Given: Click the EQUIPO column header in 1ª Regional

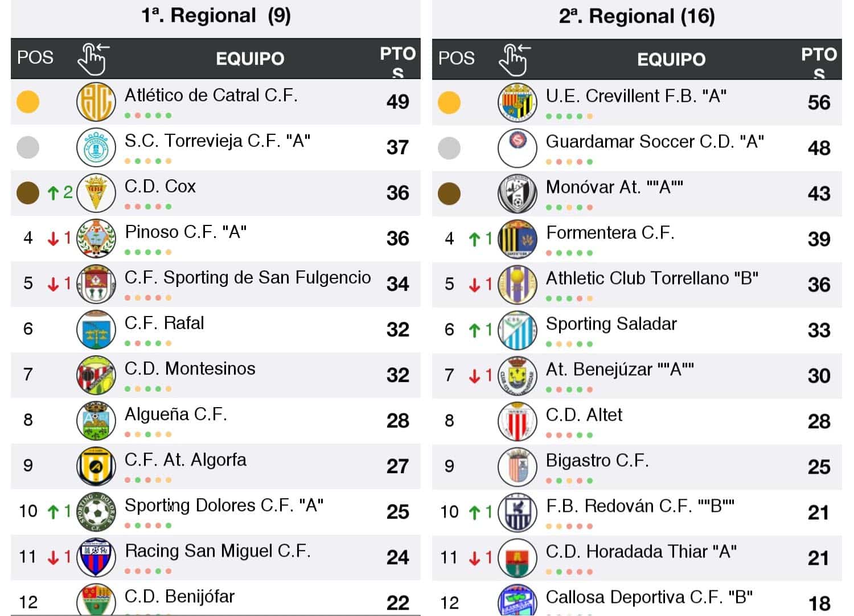Looking at the screenshot, I should pyautogui.click(x=250, y=59).
